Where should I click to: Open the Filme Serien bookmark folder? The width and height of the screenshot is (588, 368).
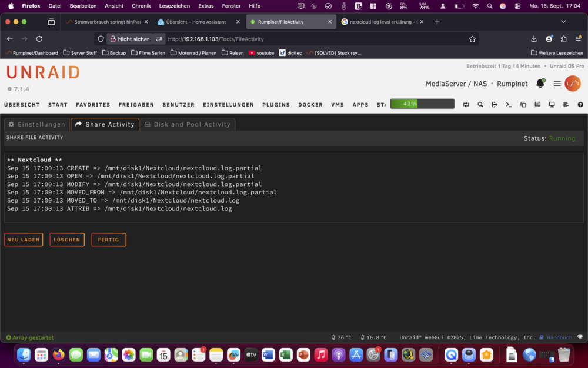[x=148, y=53]
